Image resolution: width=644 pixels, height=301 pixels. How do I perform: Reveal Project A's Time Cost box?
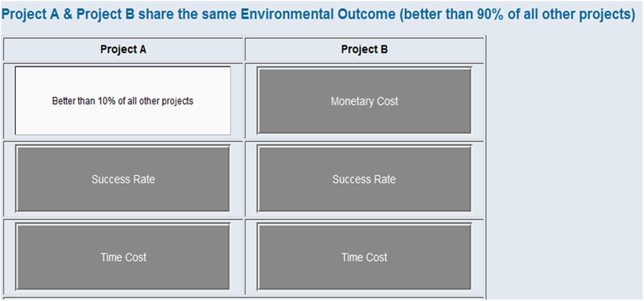click(x=123, y=257)
